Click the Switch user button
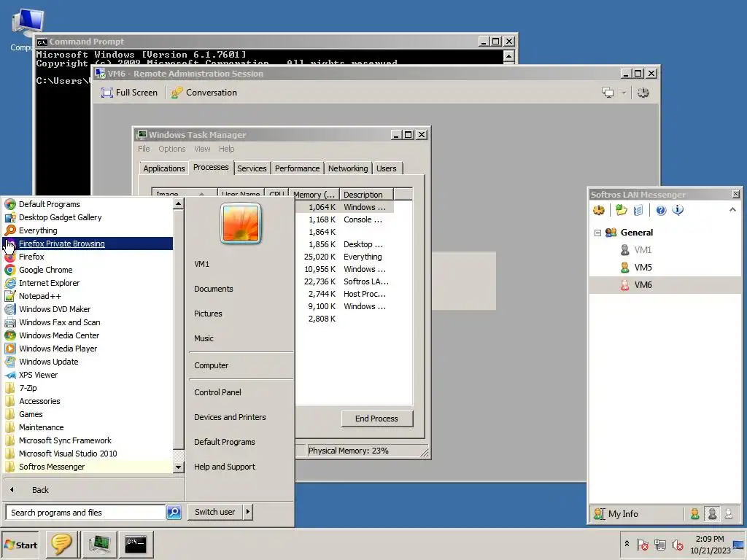Viewport: 747px width, 560px height. [x=215, y=512]
